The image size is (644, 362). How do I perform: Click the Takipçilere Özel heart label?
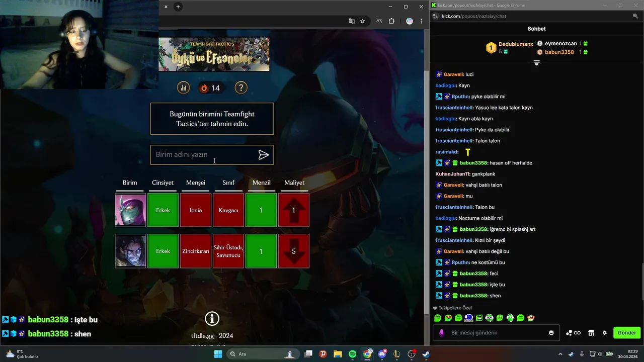coord(452,308)
